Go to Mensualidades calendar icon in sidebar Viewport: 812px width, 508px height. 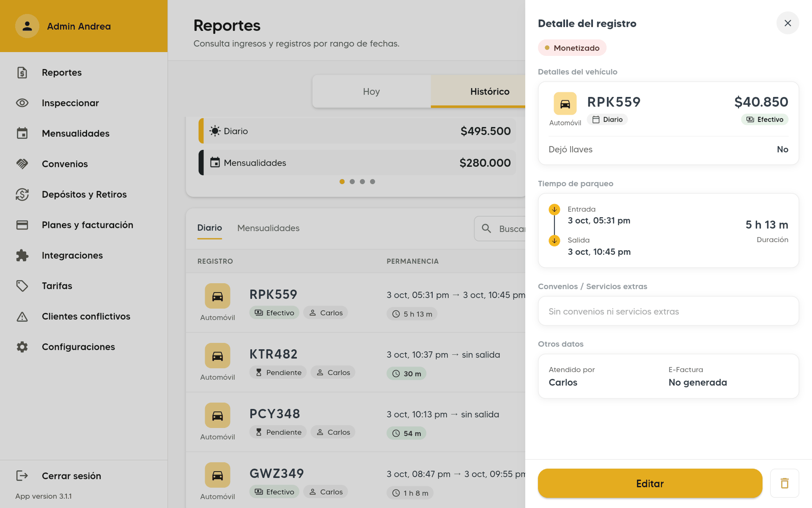(22, 133)
